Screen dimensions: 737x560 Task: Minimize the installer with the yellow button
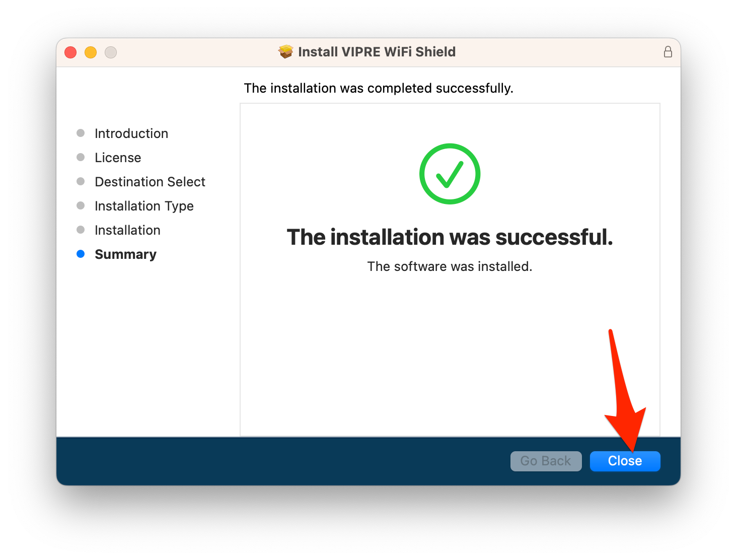tap(91, 52)
